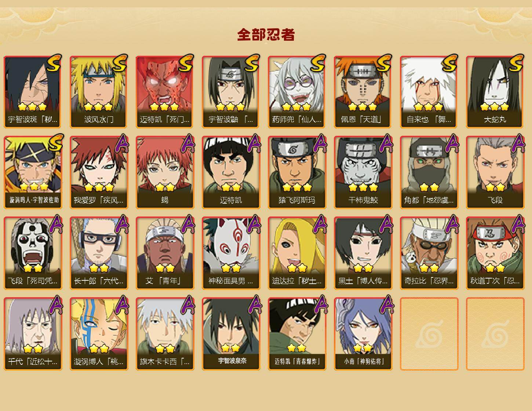Click the three stars on 药师兜 card
Image resolution: width=532 pixels, height=411 pixels.
(x=297, y=107)
